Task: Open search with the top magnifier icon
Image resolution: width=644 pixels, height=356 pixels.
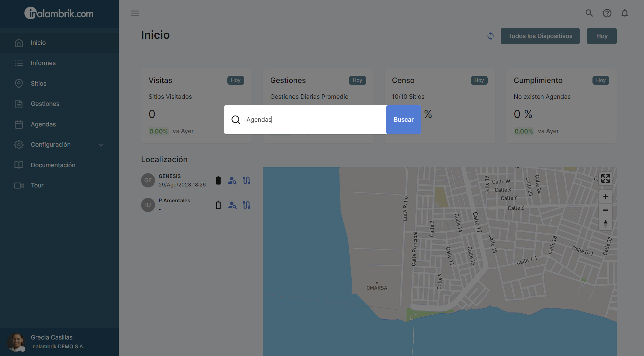Action: [589, 13]
